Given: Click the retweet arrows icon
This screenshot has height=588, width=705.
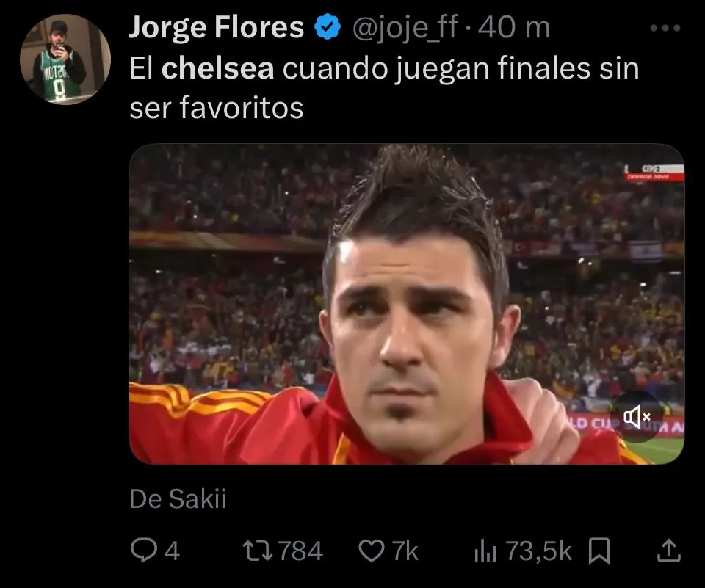Looking at the screenshot, I should [258, 551].
